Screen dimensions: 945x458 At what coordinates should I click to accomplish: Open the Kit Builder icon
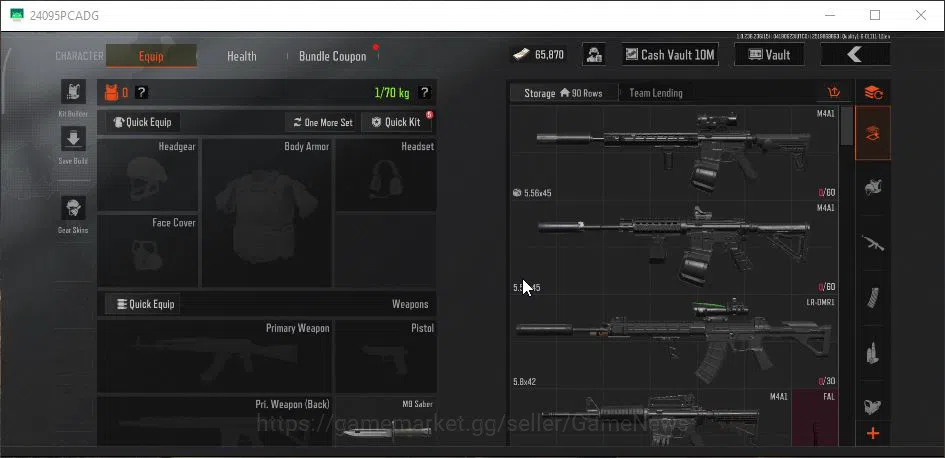coord(73,91)
